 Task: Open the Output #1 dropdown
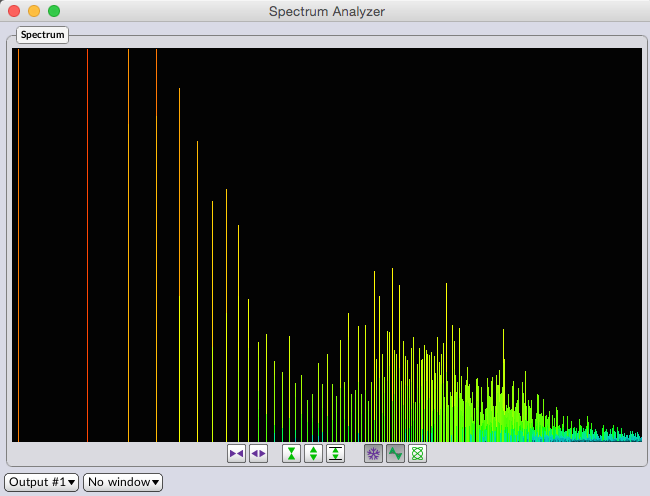point(41,482)
